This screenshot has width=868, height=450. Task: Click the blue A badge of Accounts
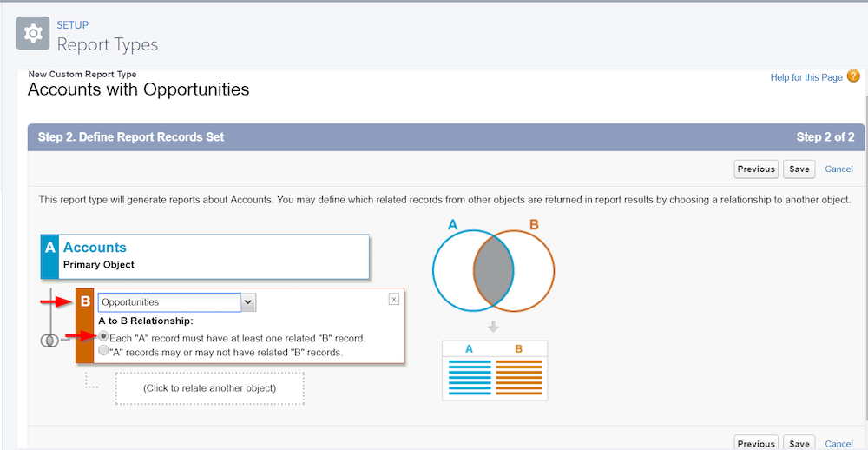(x=49, y=256)
